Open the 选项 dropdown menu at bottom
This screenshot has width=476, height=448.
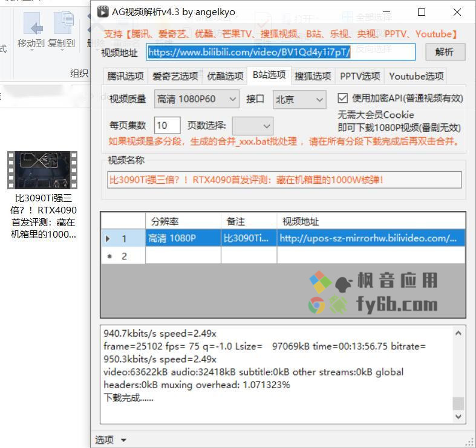[111, 440]
